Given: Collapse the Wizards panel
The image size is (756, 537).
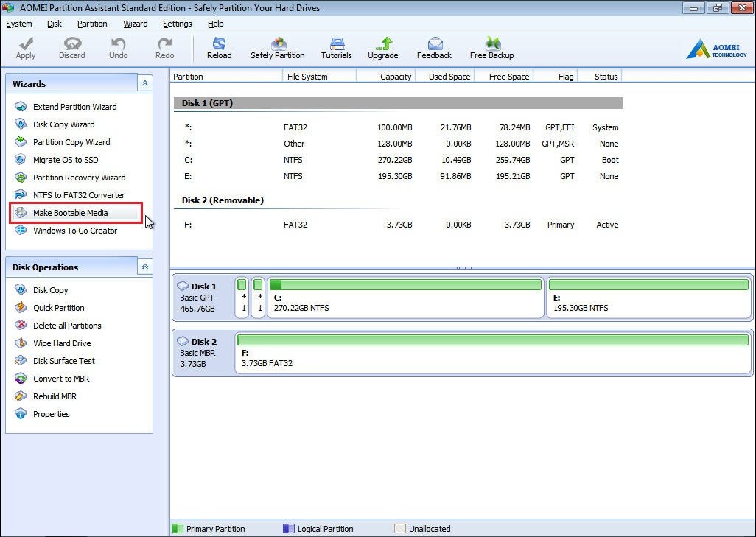Looking at the screenshot, I should click(x=144, y=83).
